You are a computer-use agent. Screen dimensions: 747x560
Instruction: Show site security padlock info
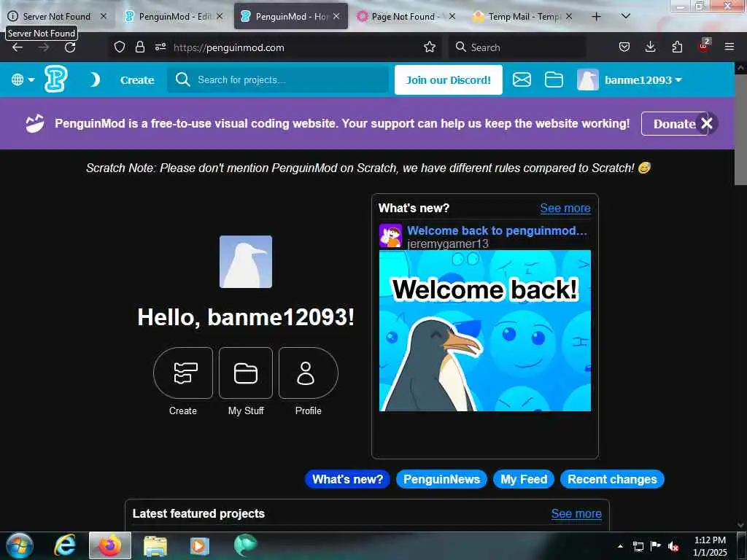coord(139,47)
